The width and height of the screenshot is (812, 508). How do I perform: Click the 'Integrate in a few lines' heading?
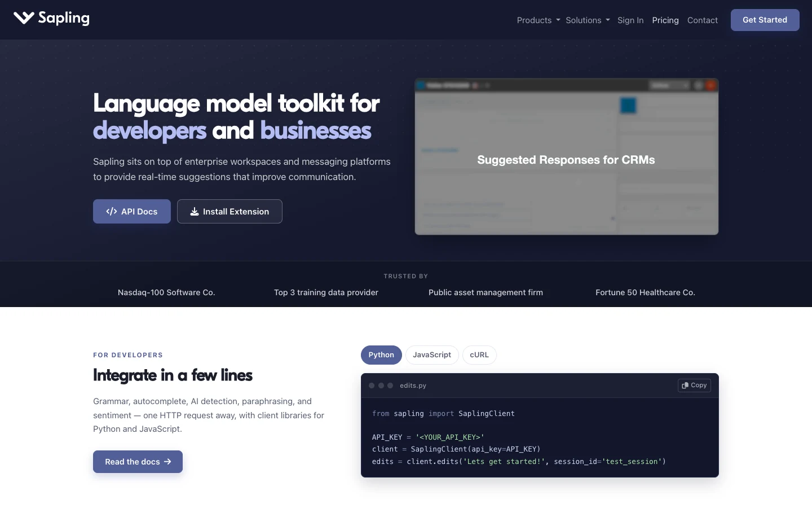[x=173, y=375]
